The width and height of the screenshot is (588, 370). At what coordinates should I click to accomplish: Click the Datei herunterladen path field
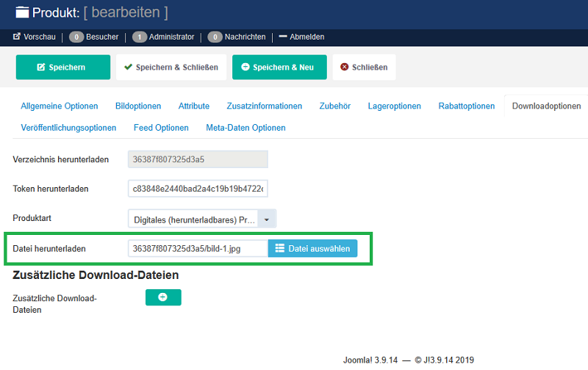[x=198, y=249]
